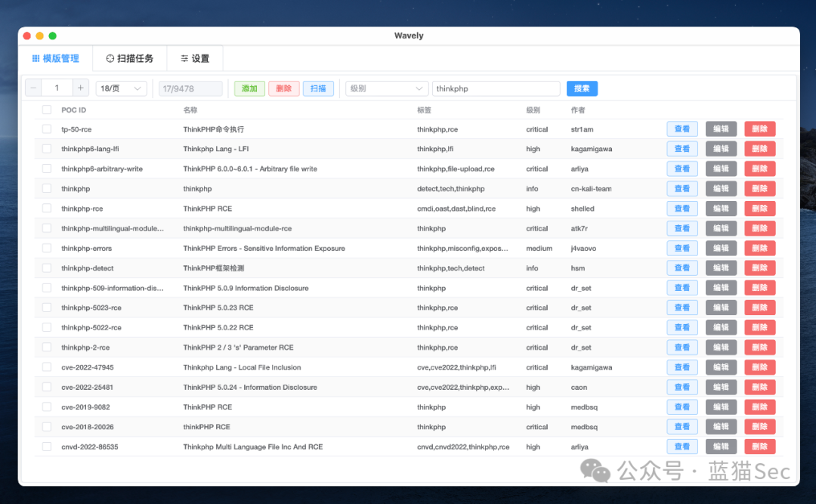
Task: Select the ThinkPHP命令执行 name cell
Action: tap(213, 129)
